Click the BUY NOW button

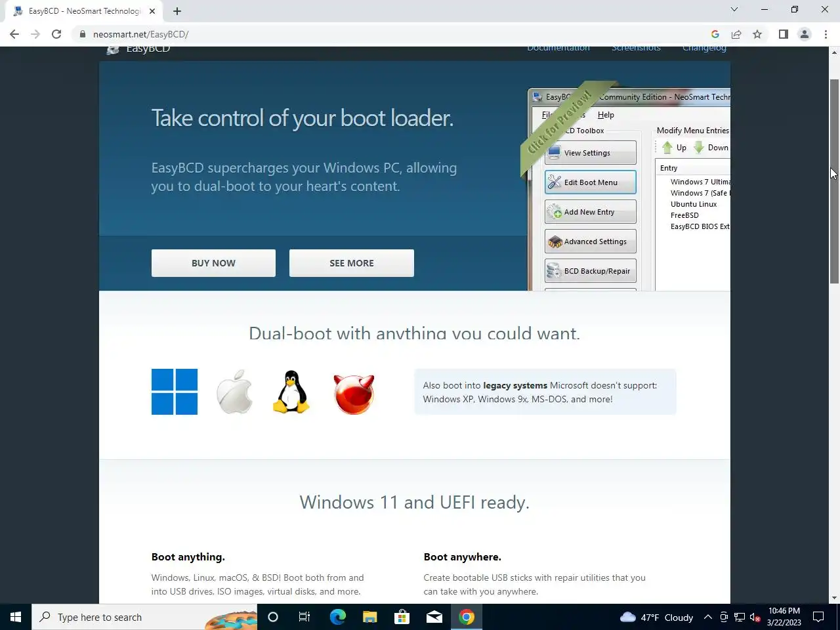coord(213,263)
